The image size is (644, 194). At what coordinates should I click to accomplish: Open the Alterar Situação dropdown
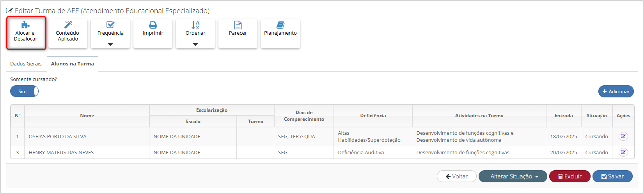coord(513,176)
